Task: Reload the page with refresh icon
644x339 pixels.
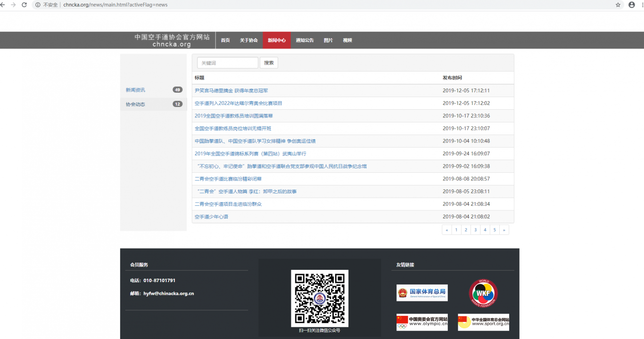Action: (x=24, y=5)
